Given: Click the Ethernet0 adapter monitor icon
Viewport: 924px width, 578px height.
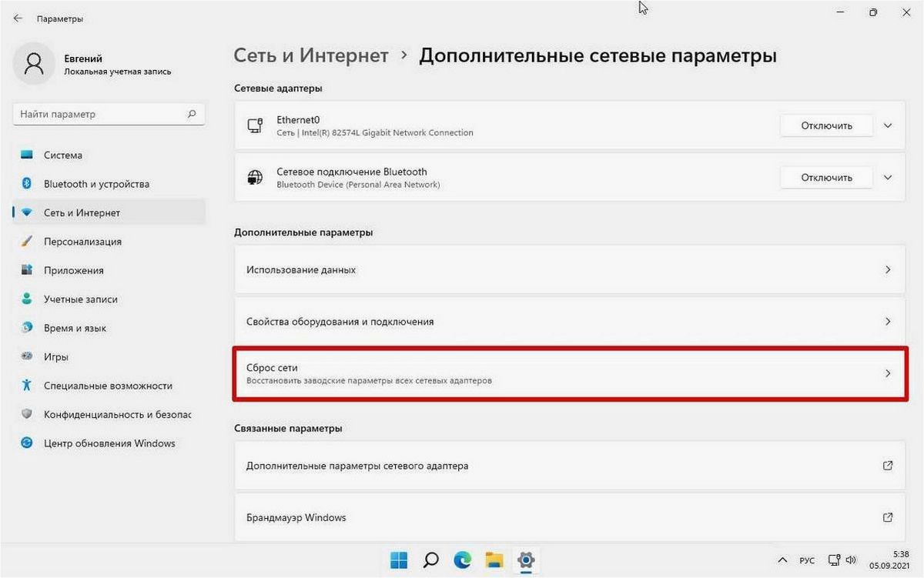Looking at the screenshot, I should (255, 125).
